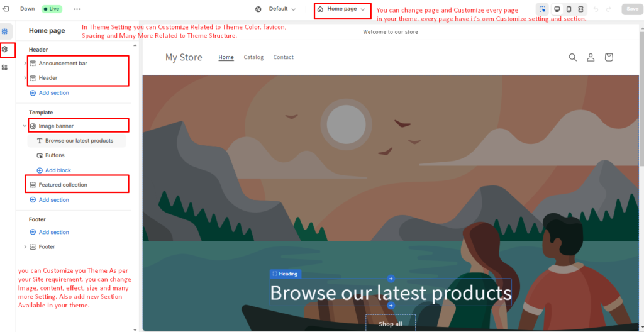Click the store account person icon
The height and width of the screenshot is (332, 644).
[591, 57]
